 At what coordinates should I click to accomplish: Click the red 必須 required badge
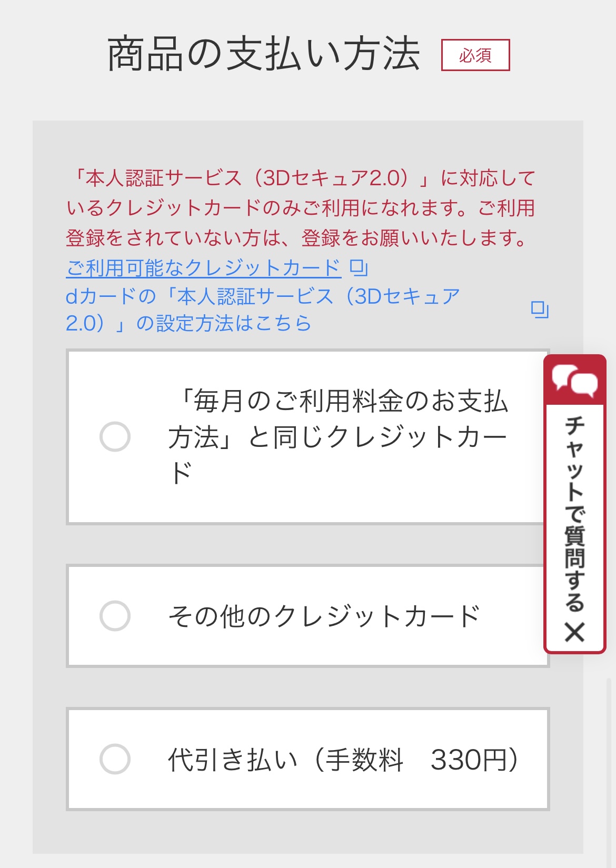click(x=474, y=55)
